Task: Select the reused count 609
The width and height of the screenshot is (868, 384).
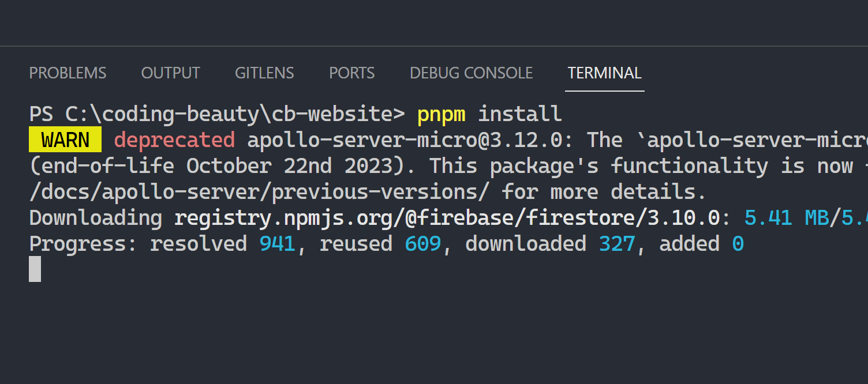Action: [x=422, y=243]
